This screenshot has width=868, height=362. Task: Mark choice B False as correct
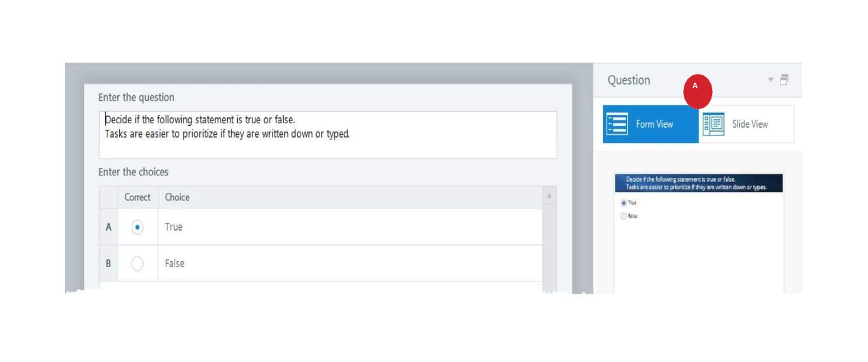[137, 264]
